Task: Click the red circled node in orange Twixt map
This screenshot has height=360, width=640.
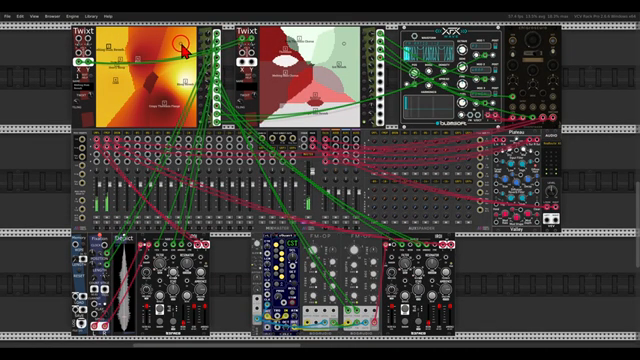Action: click(x=180, y=43)
